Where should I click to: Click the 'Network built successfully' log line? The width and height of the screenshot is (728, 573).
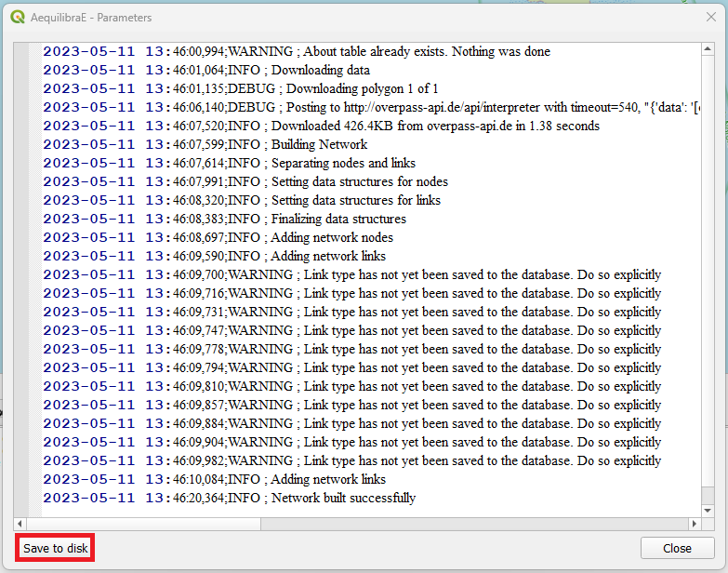(342, 498)
